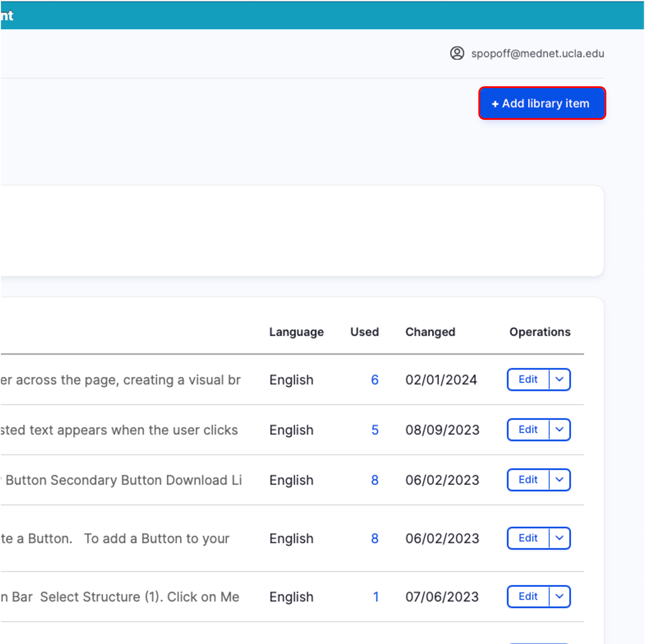Sort by the Used column header
This screenshot has height=644, width=645.
click(364, 332)
